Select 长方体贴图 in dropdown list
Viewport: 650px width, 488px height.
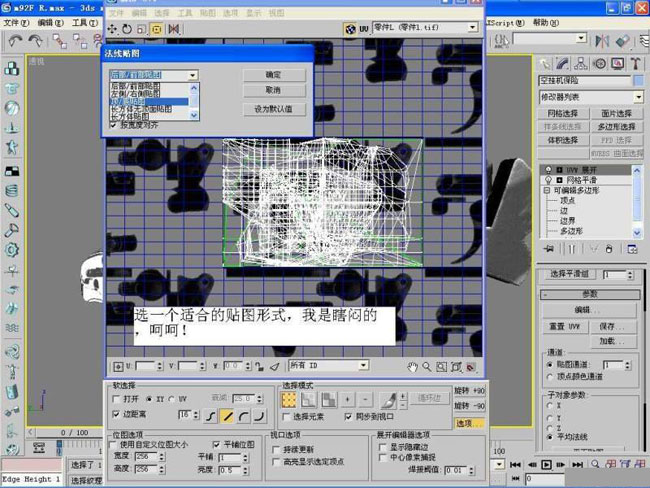click(149, 117)
